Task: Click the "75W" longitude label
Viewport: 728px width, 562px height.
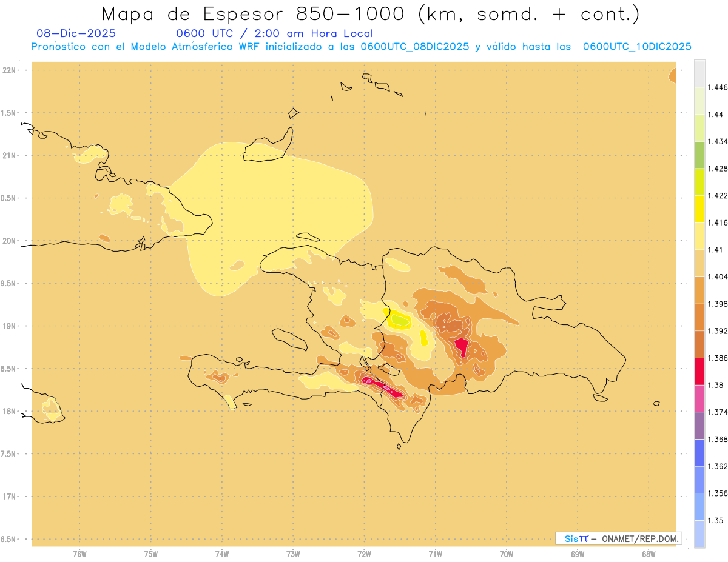Action: pyautogui.click(x=151, y=554)
